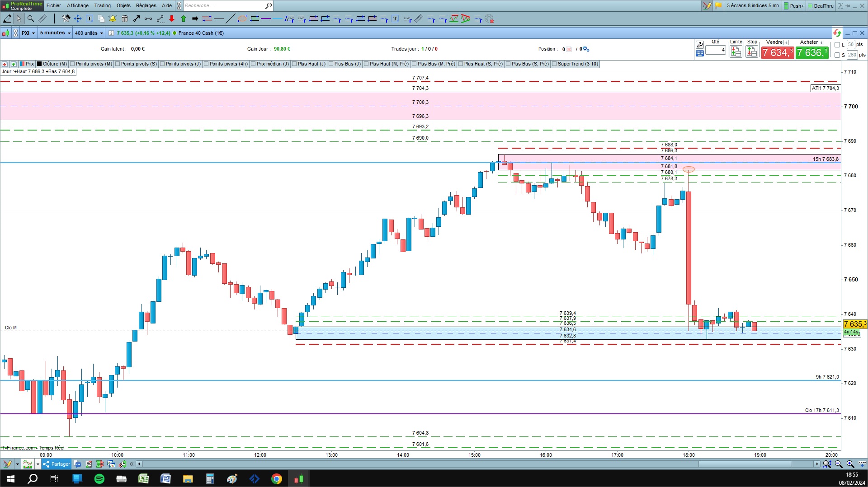The width and height of the screenshot is (868, 487).
Task: Check the S stop points checkbox
Action: pos(837,55)
